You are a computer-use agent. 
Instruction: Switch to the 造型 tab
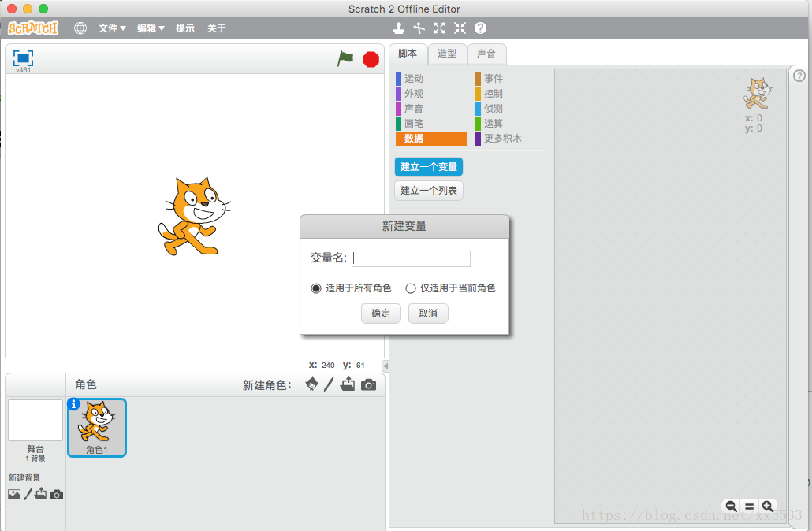point(447,54)
